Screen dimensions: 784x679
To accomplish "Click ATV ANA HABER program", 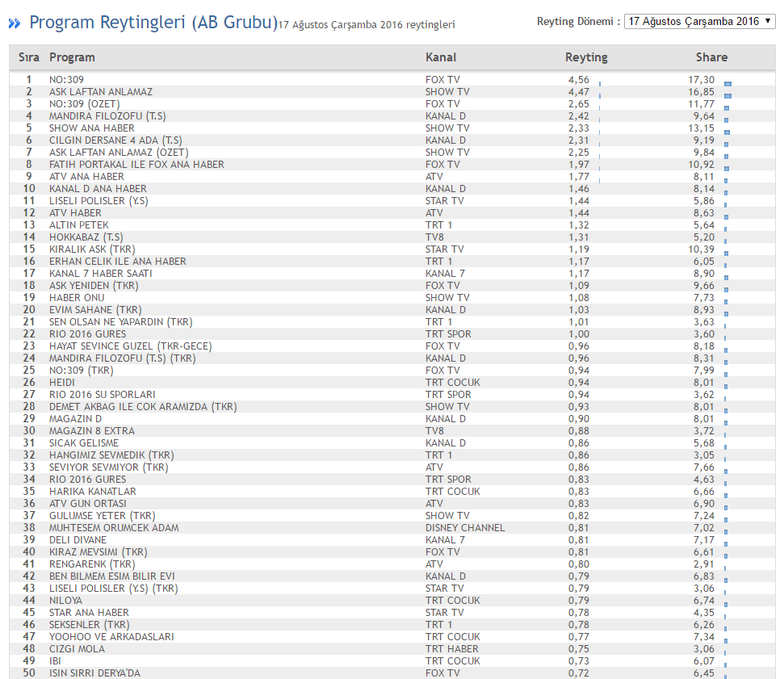I will pyautogui.click(x=86, y=177).
